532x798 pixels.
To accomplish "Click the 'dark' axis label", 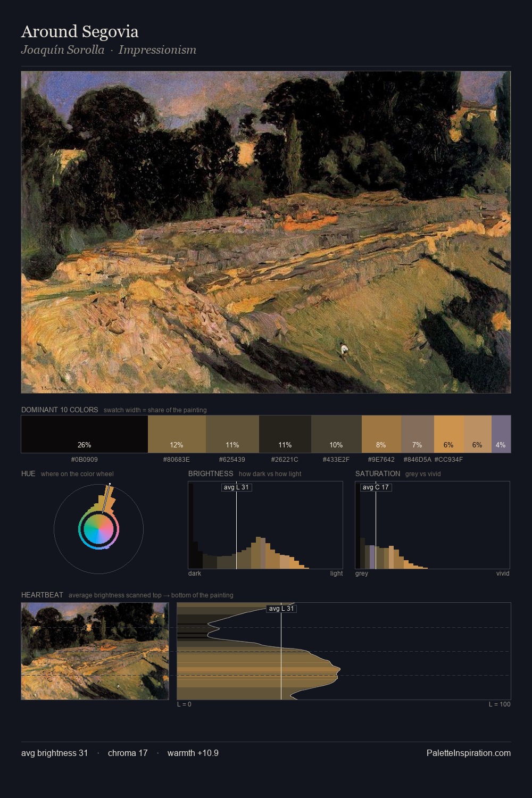I will click(x=195, y=573).
